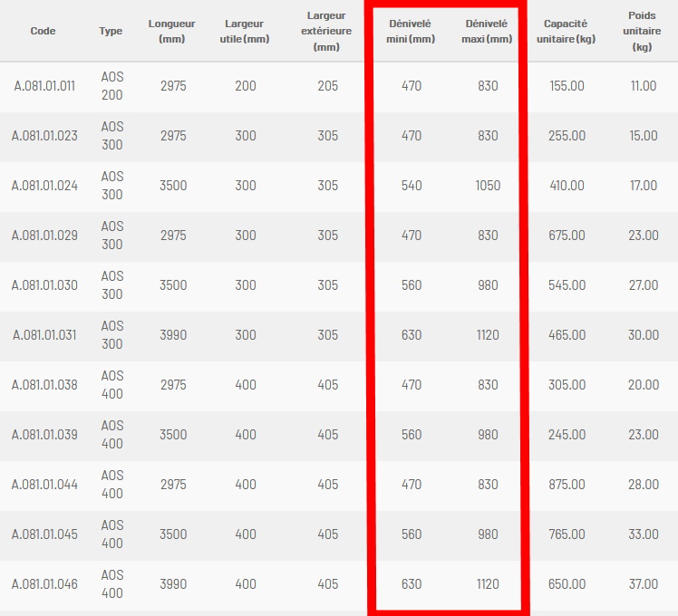Click Largeur utile 400 in row A.081.01.038
The height and width of the screenshot is (616, 678).
pos(246,385)
